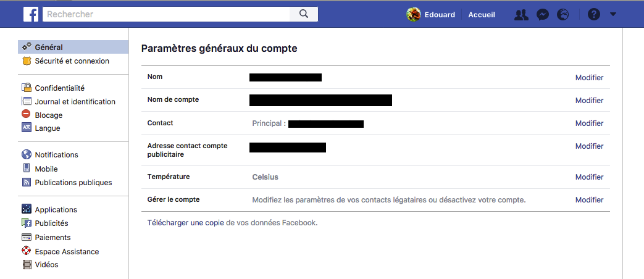Open the help question mark icon

(x=594, y=15)
